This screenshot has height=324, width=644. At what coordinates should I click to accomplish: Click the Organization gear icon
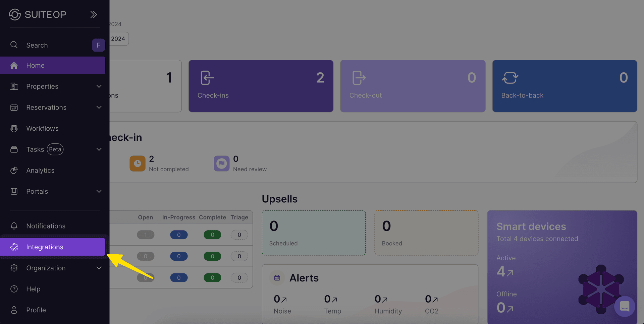[14, 268]
